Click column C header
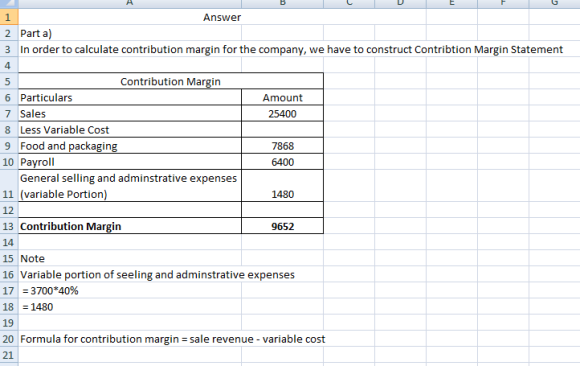 pos(349,4)
